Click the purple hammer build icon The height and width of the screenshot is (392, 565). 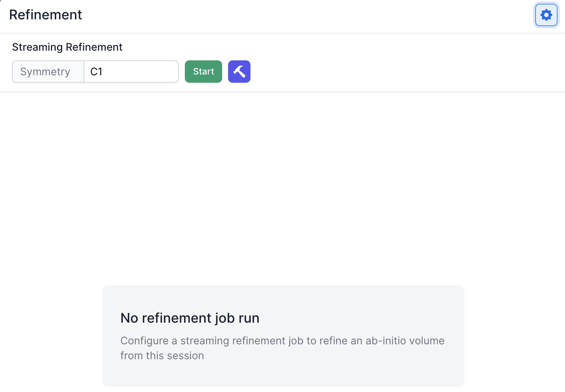click(x=239, y=72)
